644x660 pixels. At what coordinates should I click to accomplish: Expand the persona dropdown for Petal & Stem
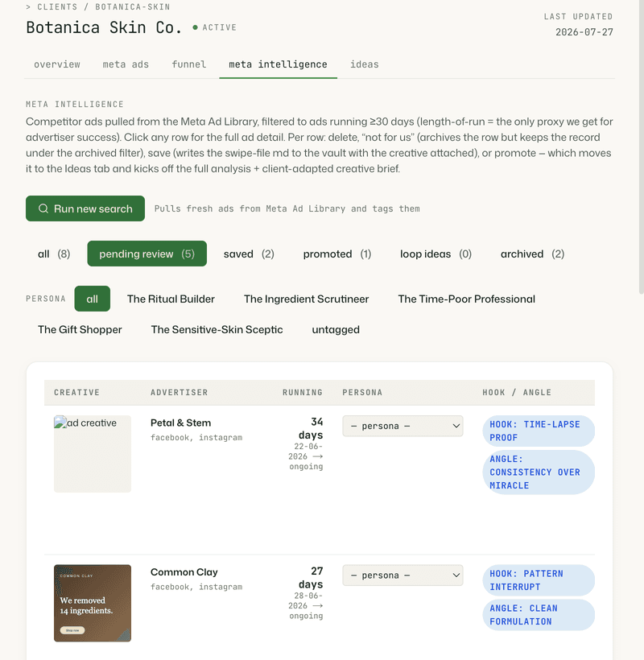click(x=402, y=426)
